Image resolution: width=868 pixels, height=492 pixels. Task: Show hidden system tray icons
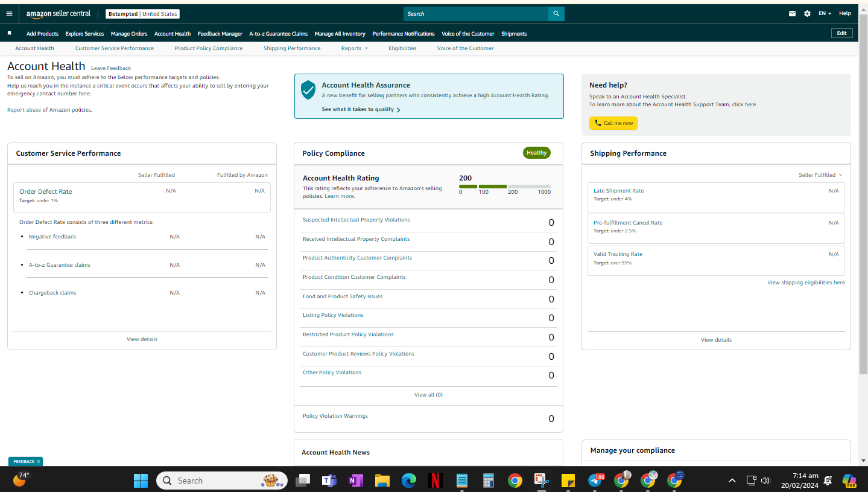pos(732,481)
